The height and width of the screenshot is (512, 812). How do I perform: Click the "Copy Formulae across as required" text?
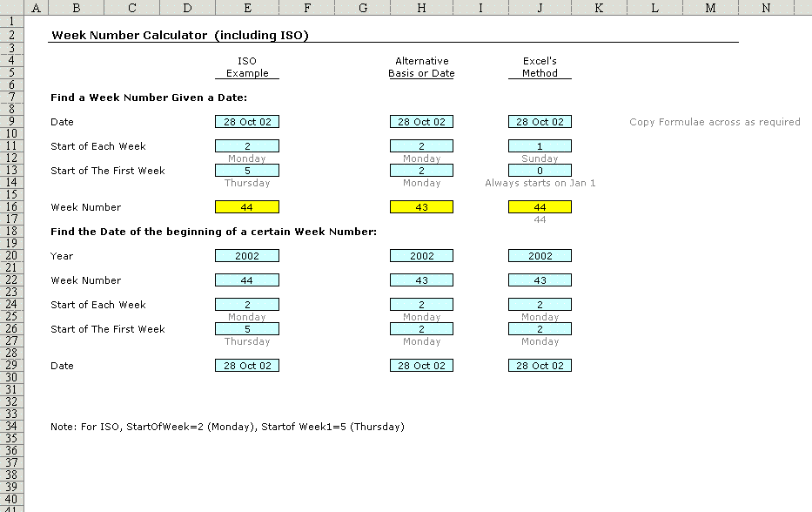pos(715,122)
